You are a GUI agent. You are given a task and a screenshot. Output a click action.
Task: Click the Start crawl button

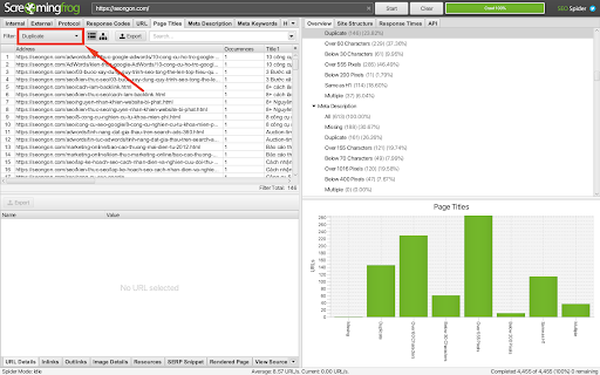391,8
